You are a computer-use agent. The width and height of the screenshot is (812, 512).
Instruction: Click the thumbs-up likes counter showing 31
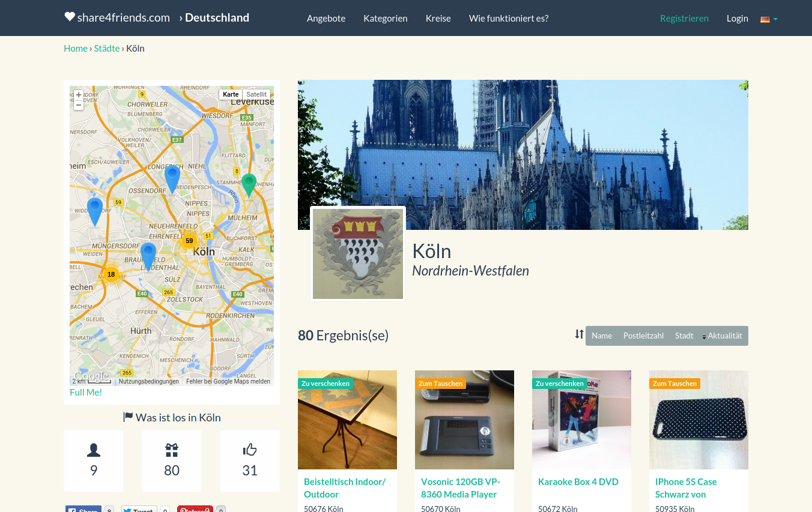(250, 460)
